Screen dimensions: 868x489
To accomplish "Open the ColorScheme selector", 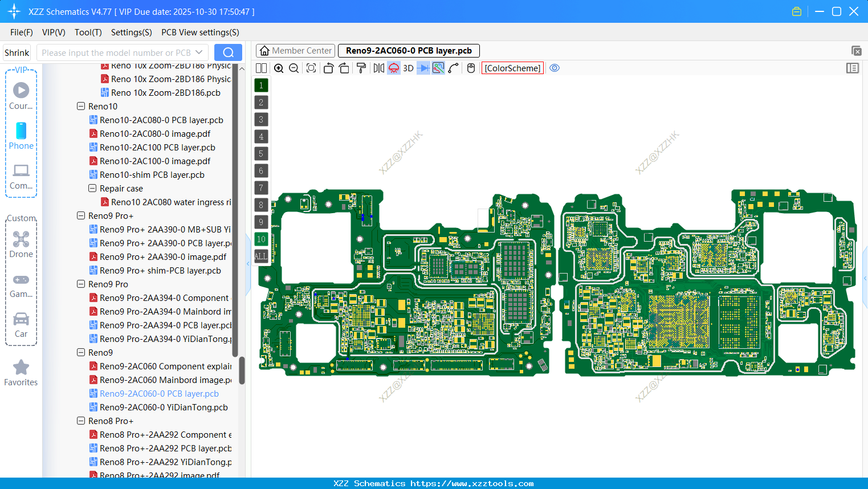I will pyautogui.click(x=512, y=68).
